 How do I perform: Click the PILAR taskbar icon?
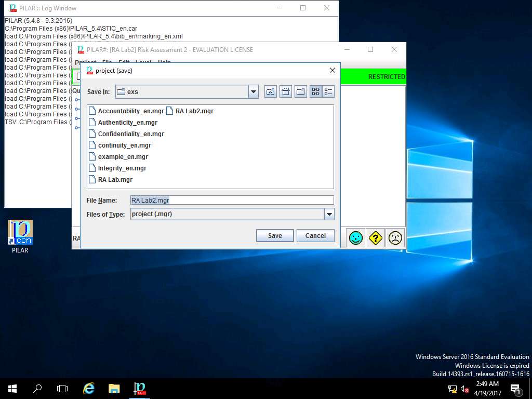click(139, 389)
